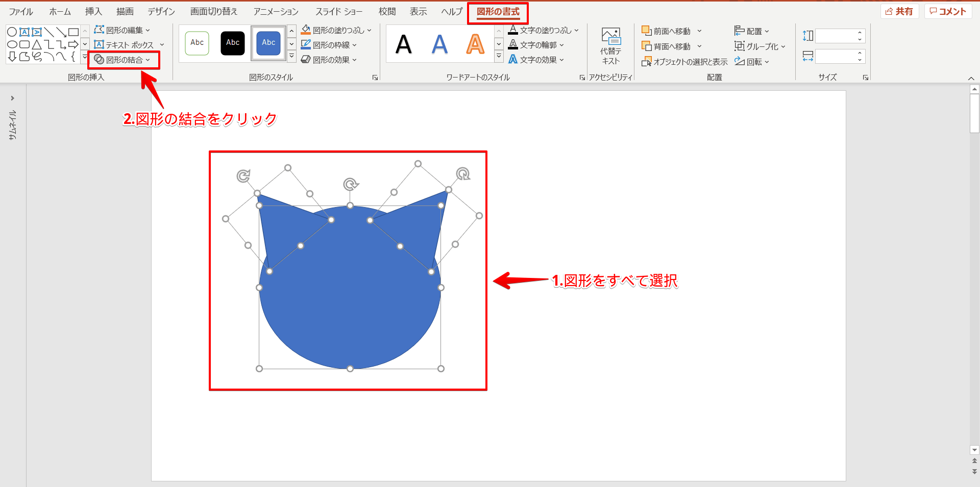
Task: Toggle オブジェクトの選択と表示 selection pane
Action: pyautogui.click(x=684, y=62)
